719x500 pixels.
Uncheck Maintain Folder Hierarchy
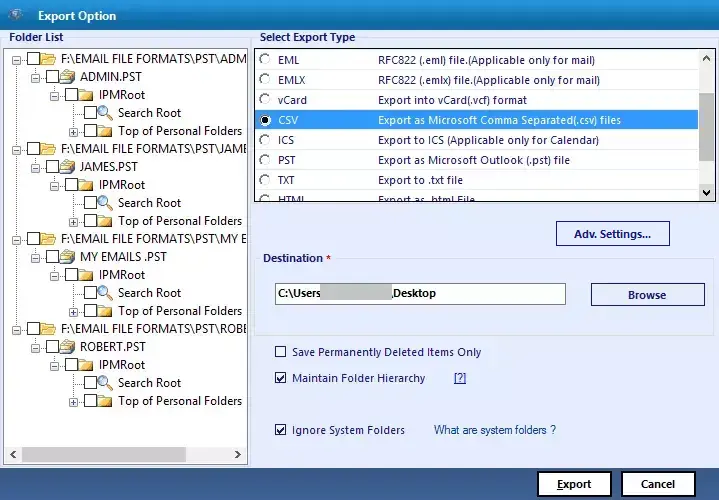pyautogui.click(x=280, y=378)
